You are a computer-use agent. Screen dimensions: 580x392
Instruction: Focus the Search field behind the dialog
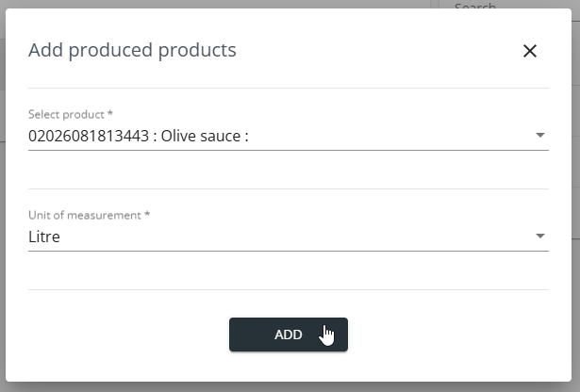tap(474, 5)
